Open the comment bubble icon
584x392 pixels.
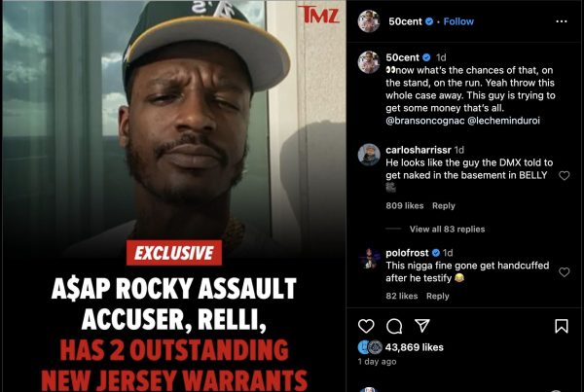(394, 327)
